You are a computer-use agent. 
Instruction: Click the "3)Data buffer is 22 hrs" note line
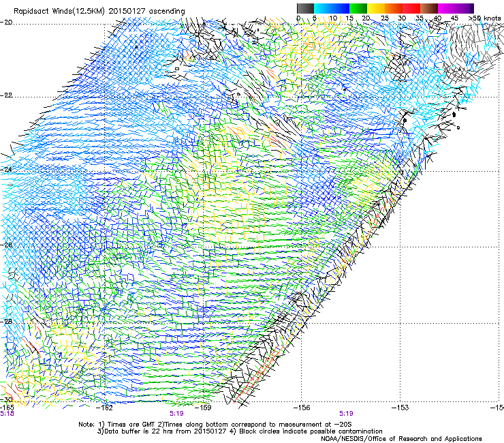click(x=240, y=431)
